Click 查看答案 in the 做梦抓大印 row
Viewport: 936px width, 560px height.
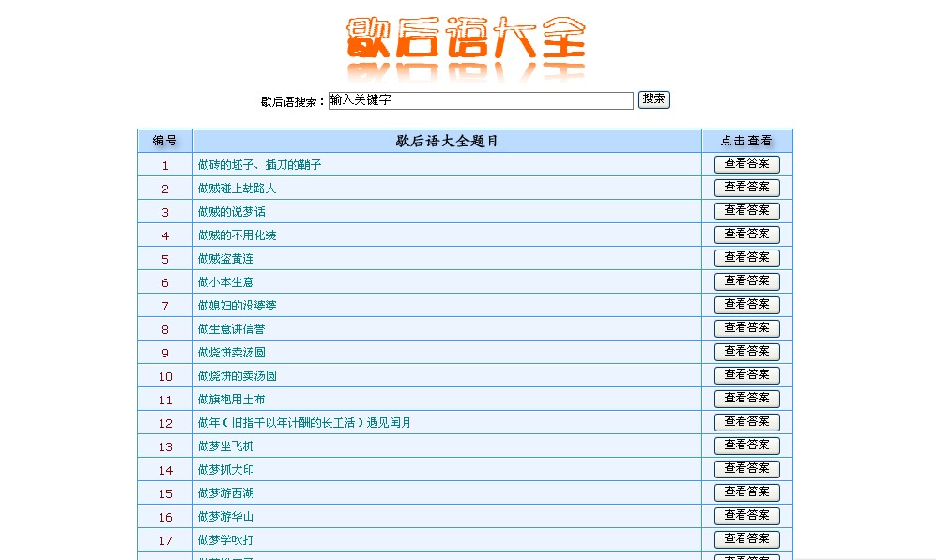tap(747, 469)
